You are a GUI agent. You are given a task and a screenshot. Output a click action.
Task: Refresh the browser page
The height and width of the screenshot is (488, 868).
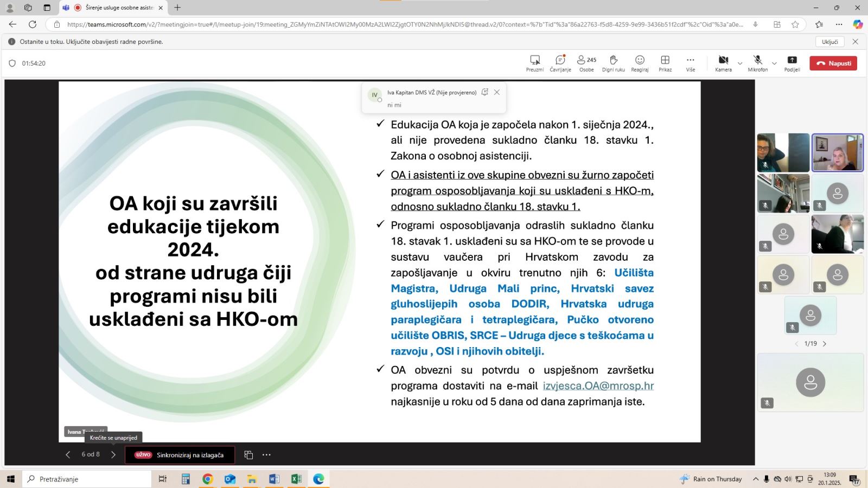(x=33, y=24)
